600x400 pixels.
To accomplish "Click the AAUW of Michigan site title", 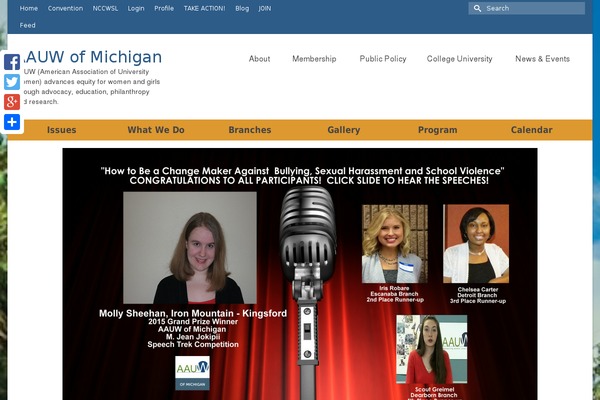I will coord(93,57).
